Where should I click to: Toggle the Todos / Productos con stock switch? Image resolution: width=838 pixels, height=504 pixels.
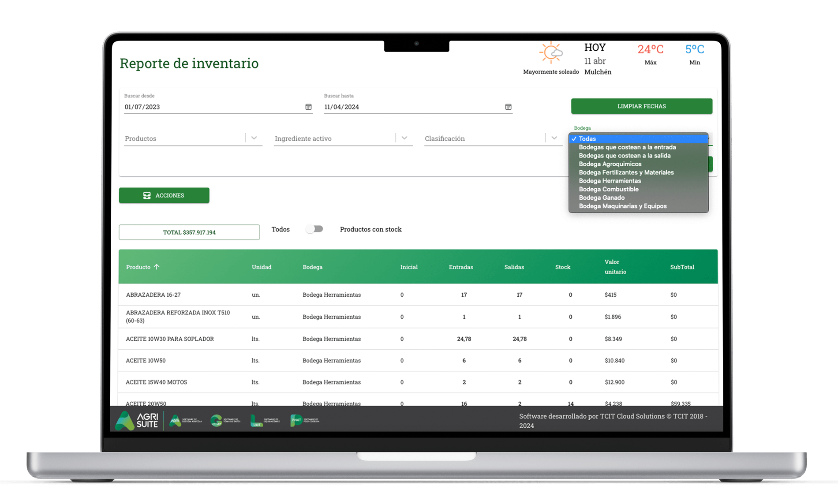point(314,229)
